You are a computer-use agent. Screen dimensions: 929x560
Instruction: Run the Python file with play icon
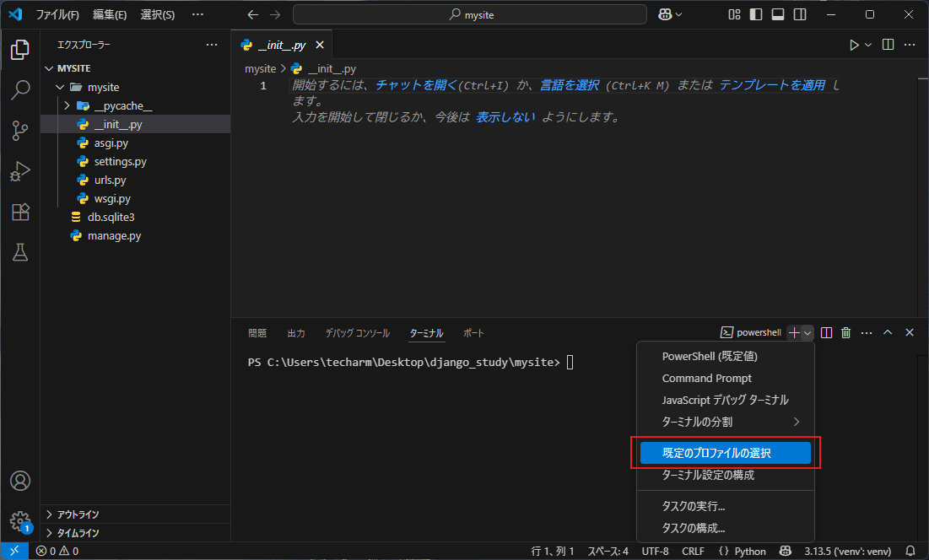(x=854, y=45)
